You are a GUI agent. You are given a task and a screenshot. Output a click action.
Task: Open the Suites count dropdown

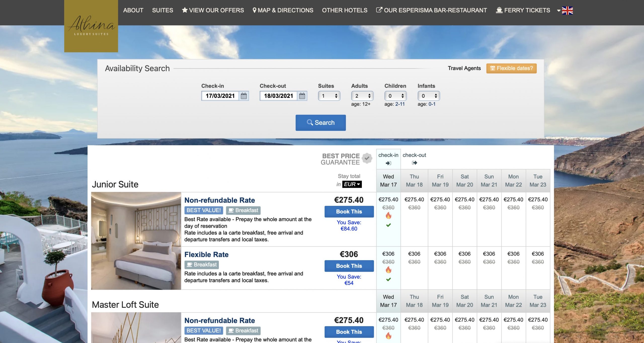coord(329,96)
